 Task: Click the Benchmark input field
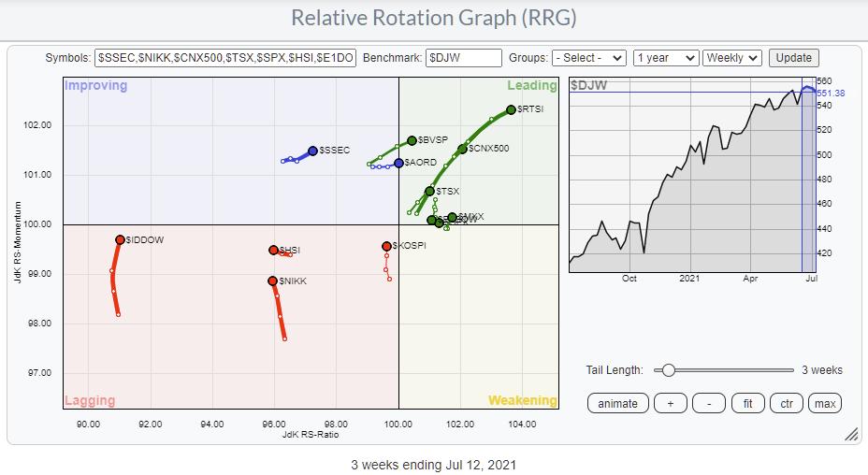pos(463,58)
